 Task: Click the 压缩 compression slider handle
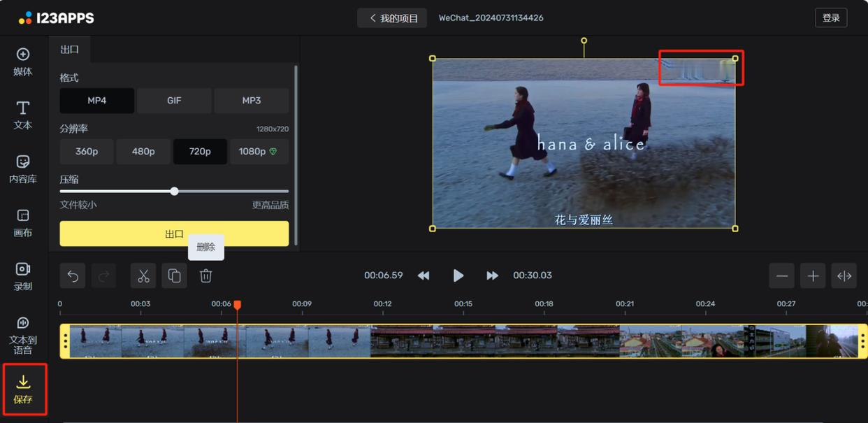175,191
